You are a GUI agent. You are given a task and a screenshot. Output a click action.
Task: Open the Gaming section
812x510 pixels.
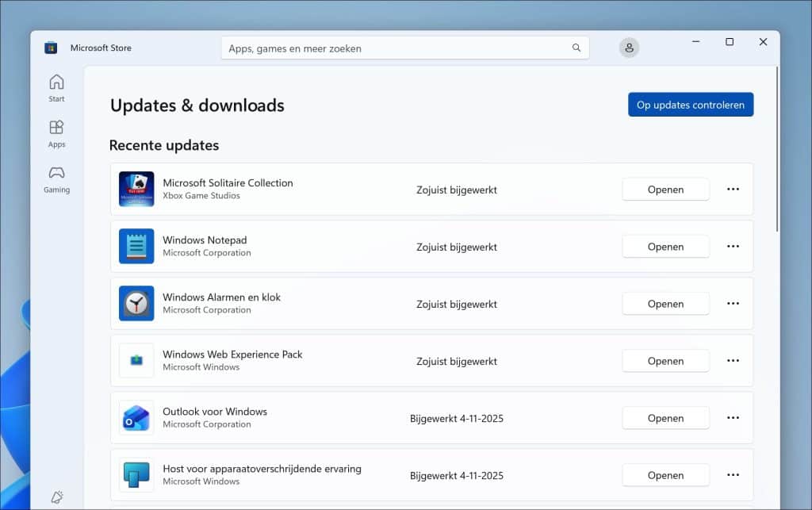56,178
